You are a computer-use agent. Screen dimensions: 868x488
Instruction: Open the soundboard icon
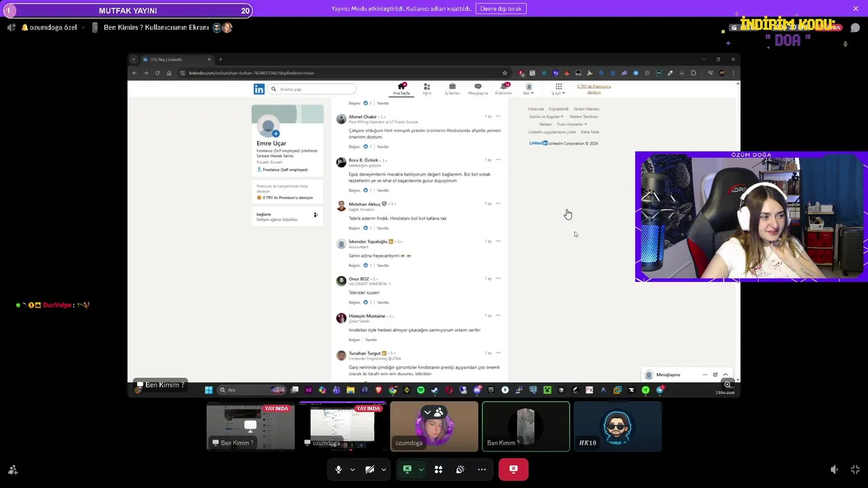point(460,469)
